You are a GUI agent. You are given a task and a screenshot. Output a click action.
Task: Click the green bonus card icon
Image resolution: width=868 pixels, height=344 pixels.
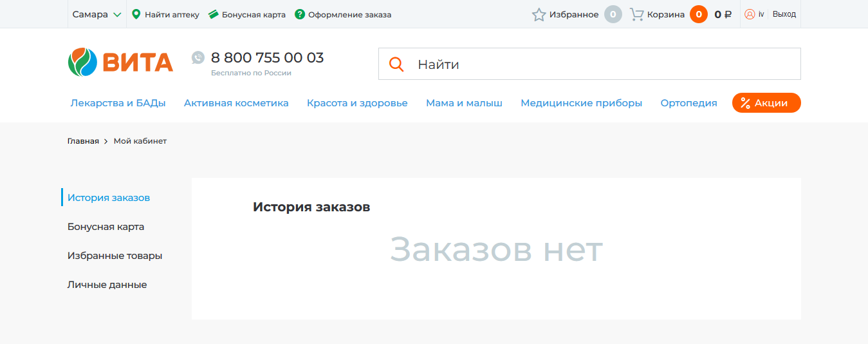pos(214,14)
